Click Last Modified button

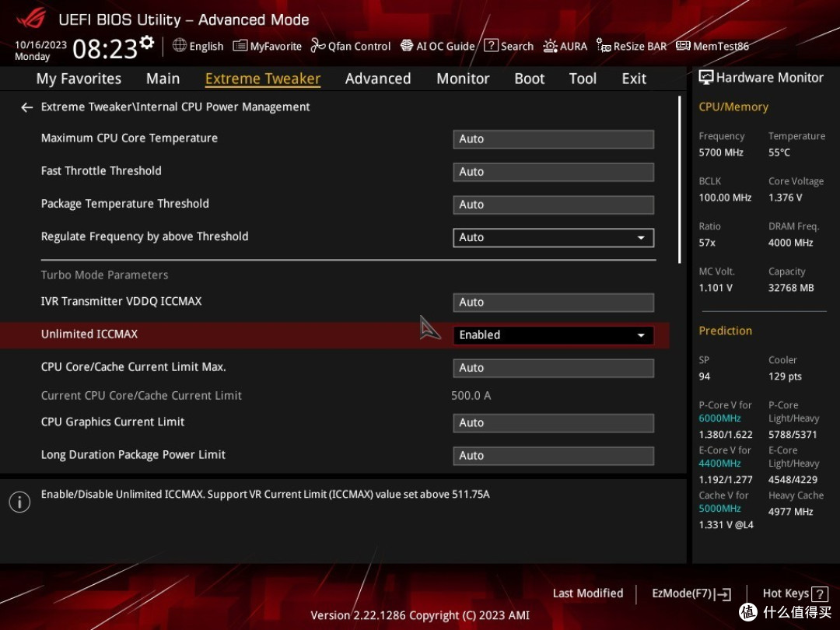point(588,593)
